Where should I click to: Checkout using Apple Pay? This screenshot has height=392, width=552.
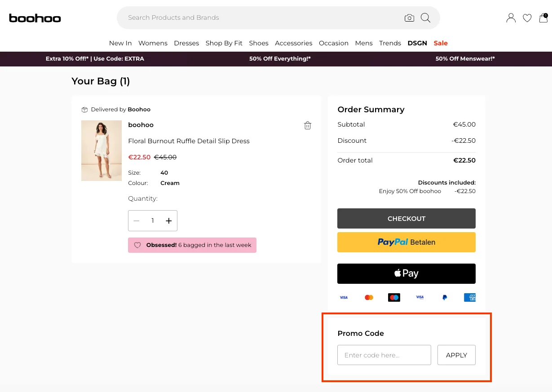406,273
